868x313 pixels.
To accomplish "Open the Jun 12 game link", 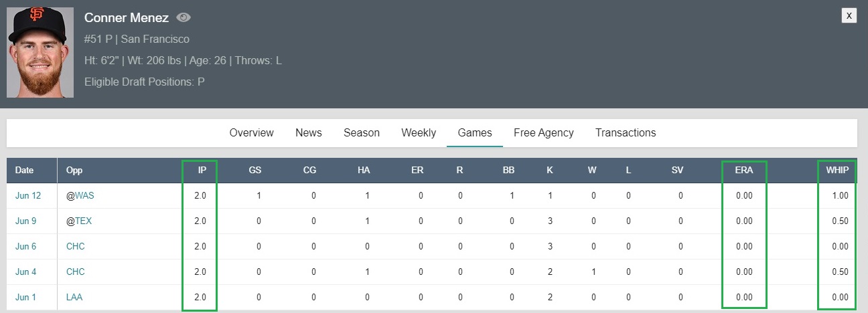I will (28, 196).
